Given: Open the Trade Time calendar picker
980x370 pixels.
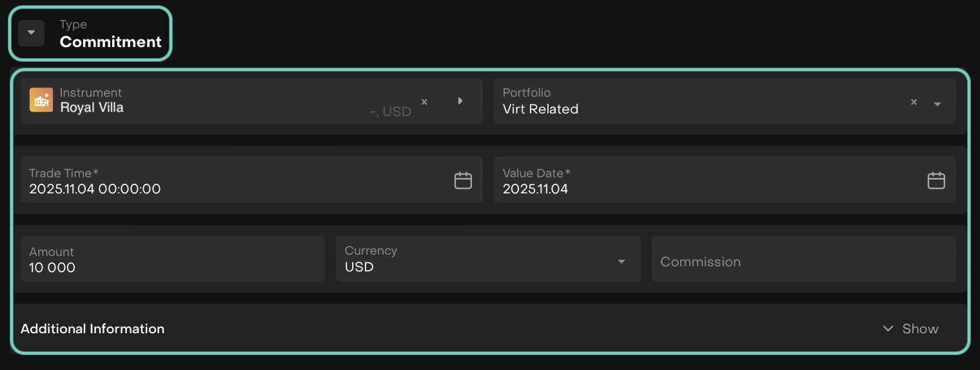Looking at the screenshot, I should coord(463,180).
